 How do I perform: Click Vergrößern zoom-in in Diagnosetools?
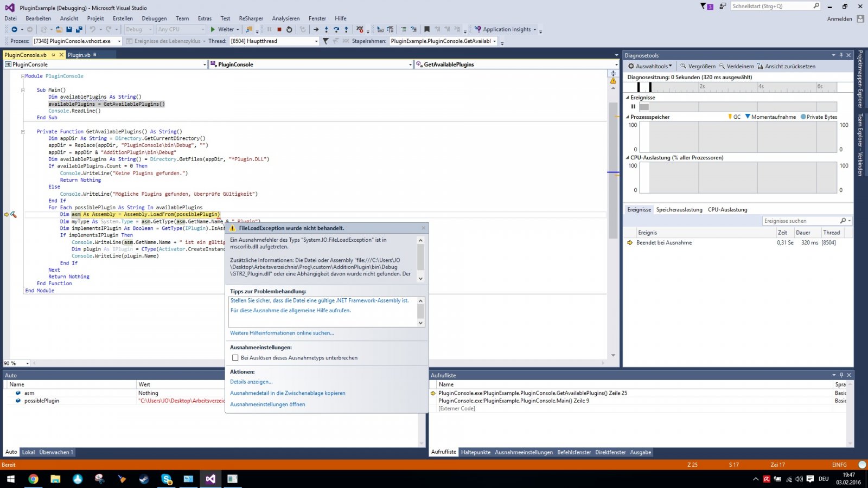(x=698, y=66)
